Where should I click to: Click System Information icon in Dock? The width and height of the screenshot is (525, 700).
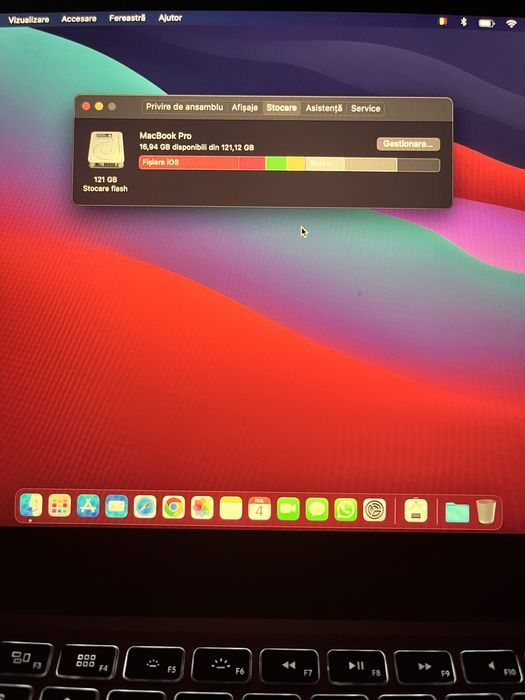416,511
